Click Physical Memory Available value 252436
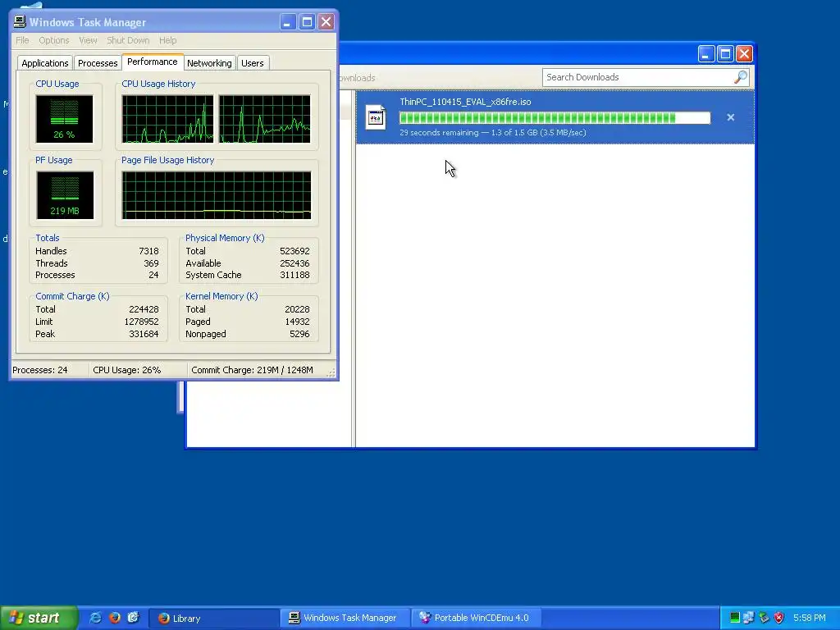This screenshot has height=630, width=840. click(294, 263)
